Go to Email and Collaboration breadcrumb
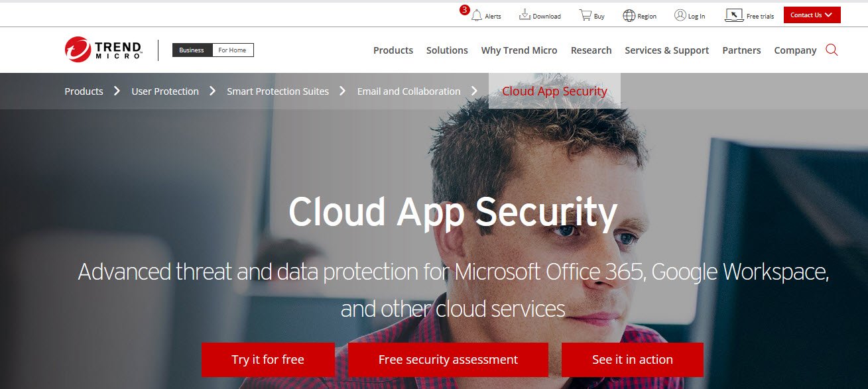This screenshot has width=868, height=389. coord(408,91)
